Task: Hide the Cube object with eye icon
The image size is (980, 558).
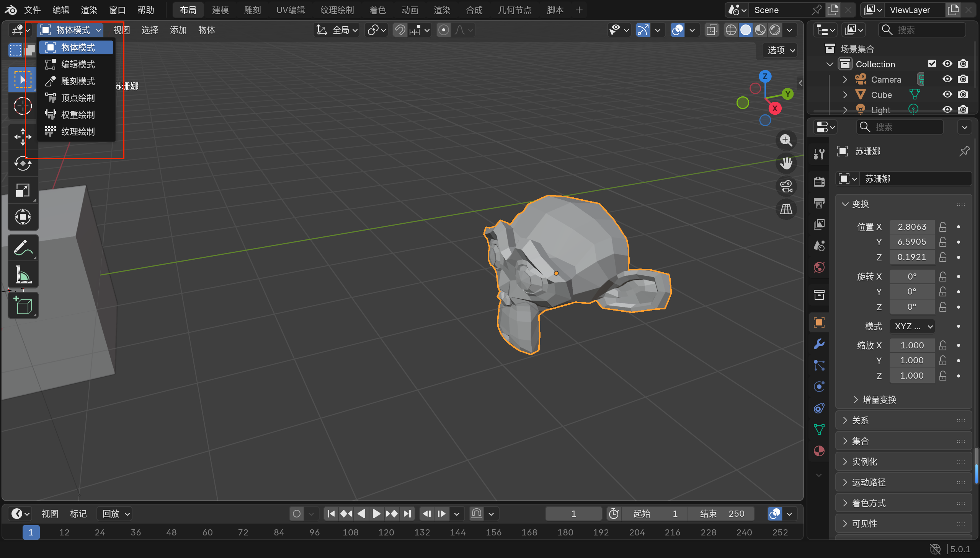Action: click(947, 95)
